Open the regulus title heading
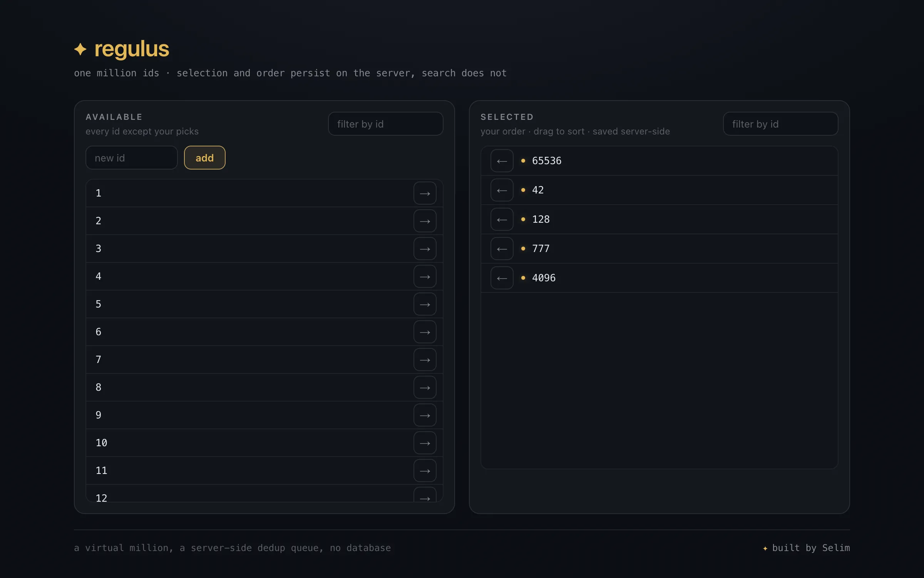This screenshot has height=578, width=924. pos(132,49)
